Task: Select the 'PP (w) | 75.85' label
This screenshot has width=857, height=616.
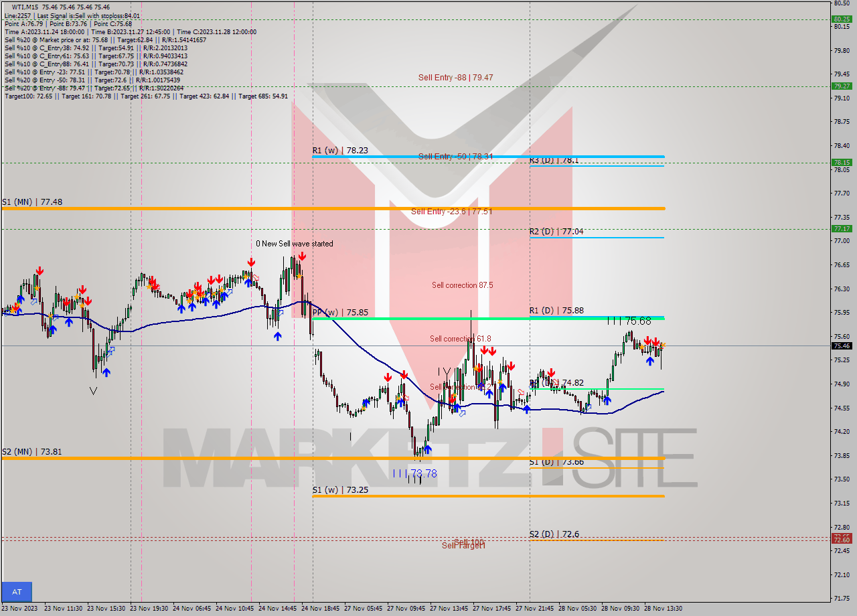Action: [340, 313]
